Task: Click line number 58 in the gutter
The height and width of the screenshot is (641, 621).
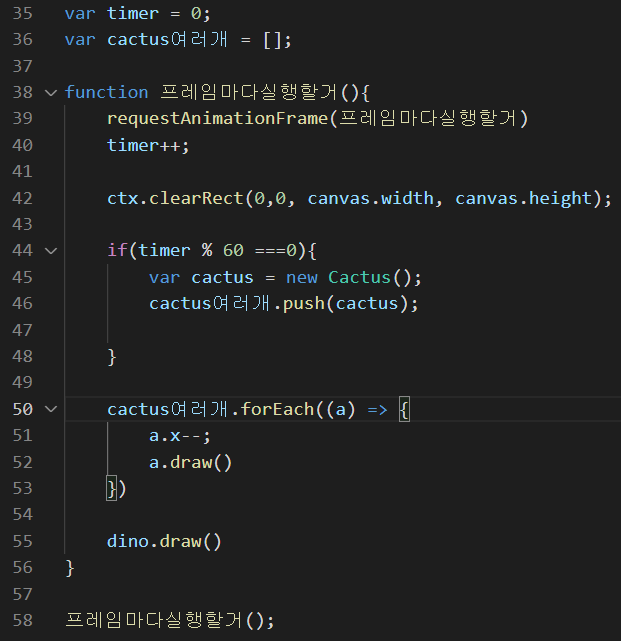Action: click(22, 620)
